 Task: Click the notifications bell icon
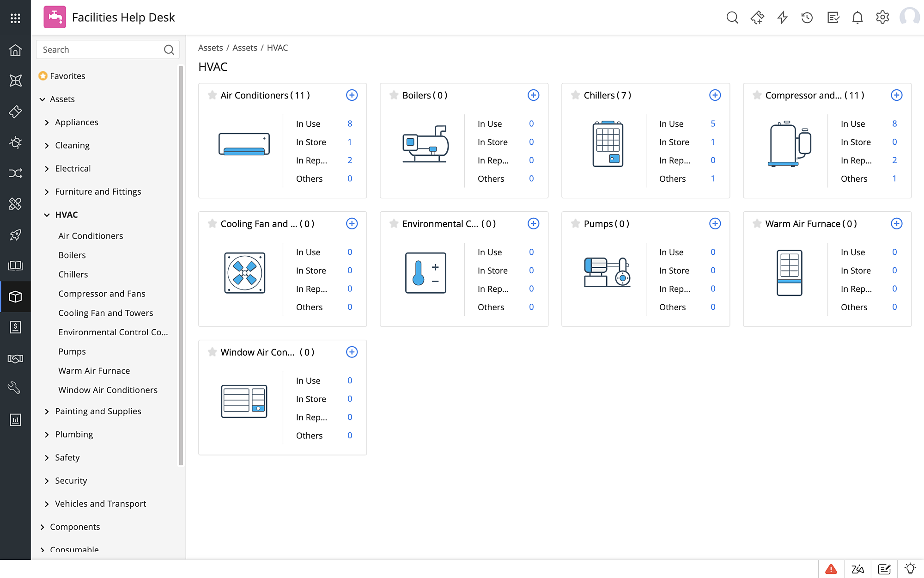857,18
